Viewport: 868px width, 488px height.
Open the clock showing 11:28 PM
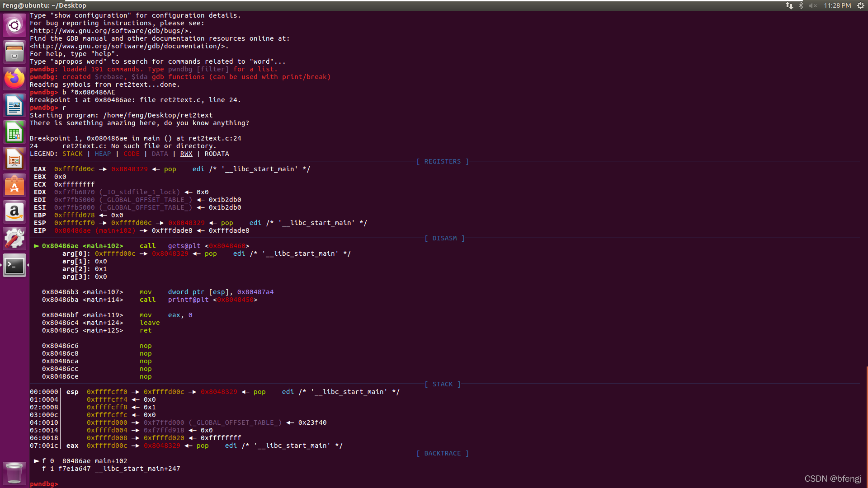(837, 5)
